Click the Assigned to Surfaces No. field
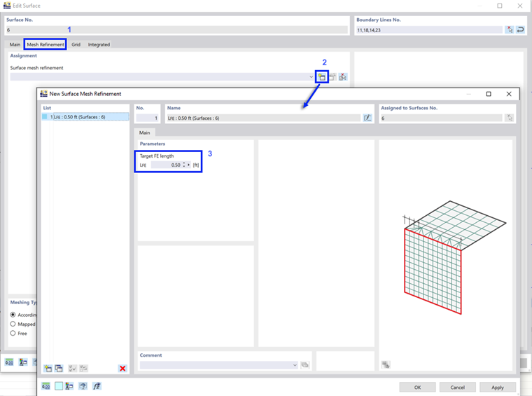532x396 pixels. 441,118
